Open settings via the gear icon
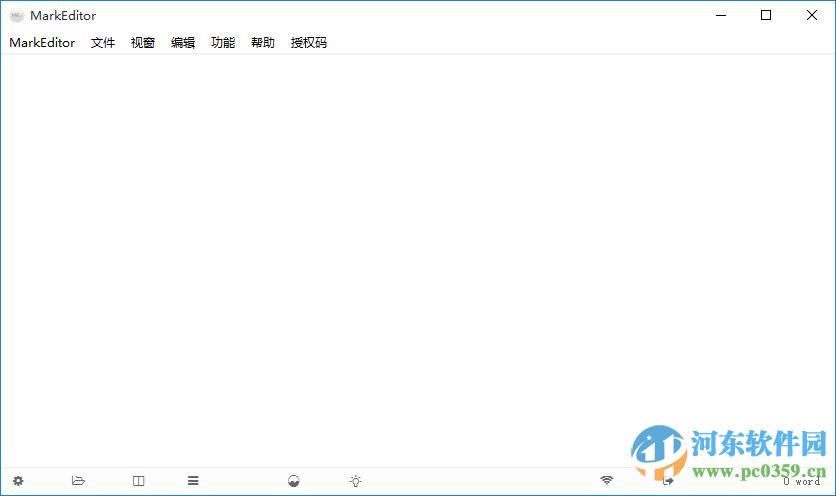 pos(18,481)
